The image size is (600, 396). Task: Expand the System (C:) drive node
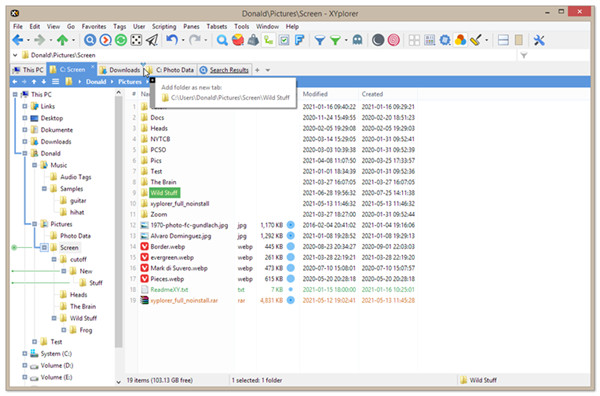tap(25, 354)
